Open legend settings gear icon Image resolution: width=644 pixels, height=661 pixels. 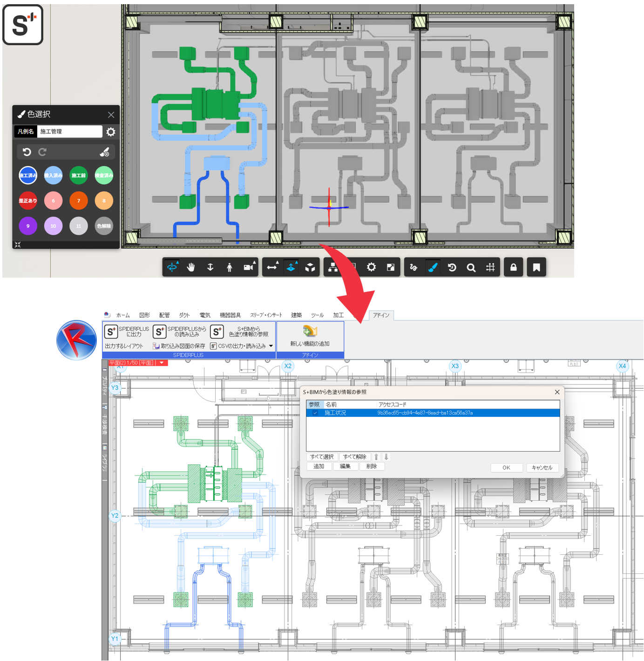pos(111,132)
